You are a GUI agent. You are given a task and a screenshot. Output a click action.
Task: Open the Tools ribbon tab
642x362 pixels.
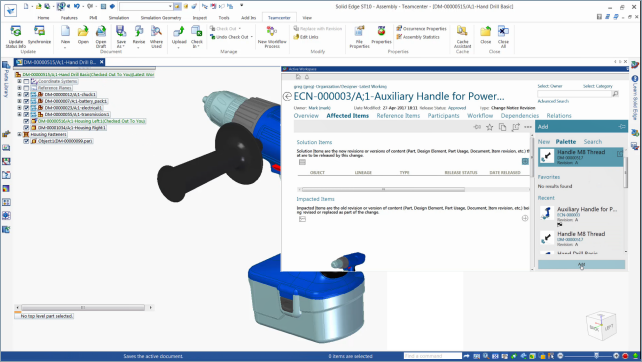(x=224, y=18)
